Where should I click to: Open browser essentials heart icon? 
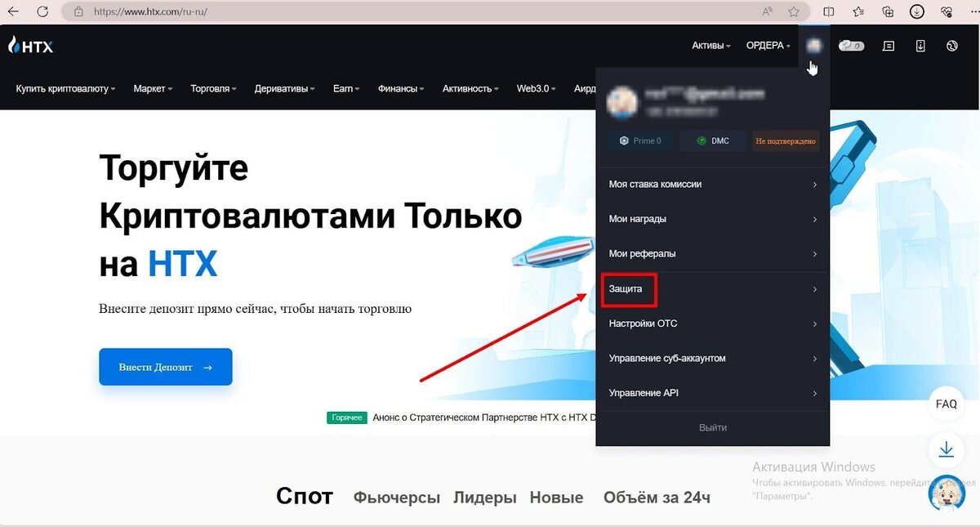(x=947, y=11)
